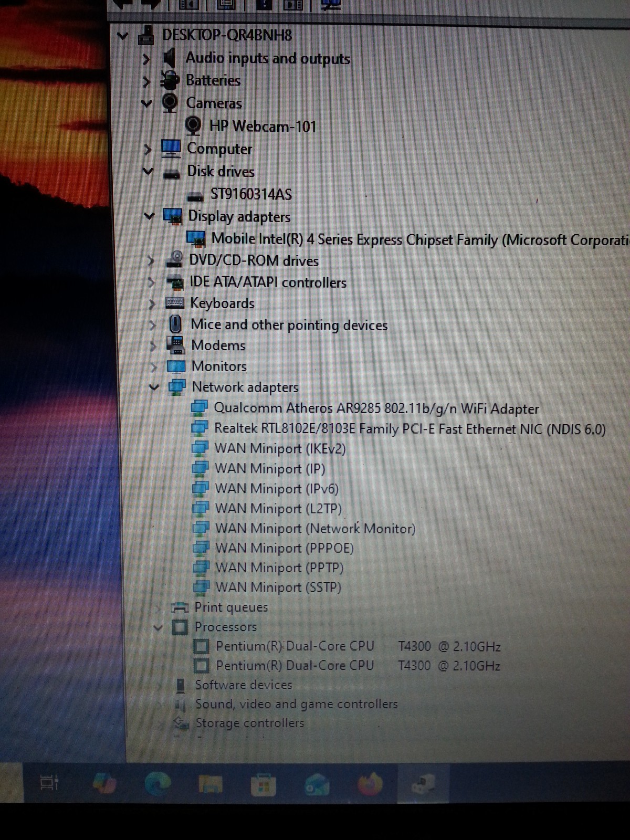The image size is (630, 840).
Task: Open File Explorer from the taskbar
Action: pos(211,785)
